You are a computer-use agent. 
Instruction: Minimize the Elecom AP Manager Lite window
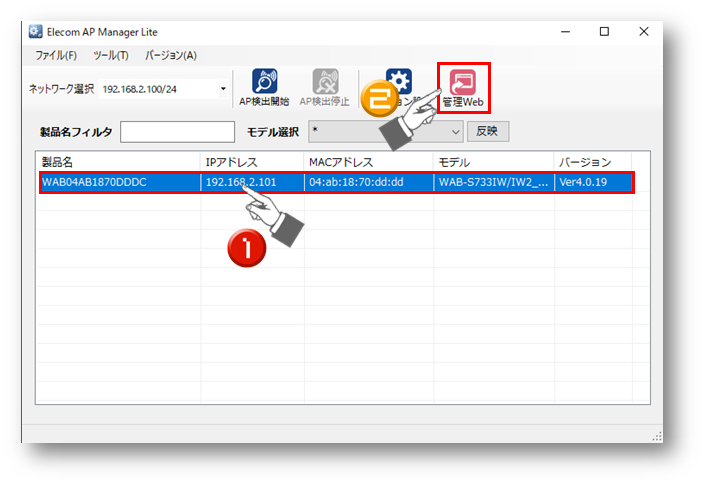tap(566, 31)
